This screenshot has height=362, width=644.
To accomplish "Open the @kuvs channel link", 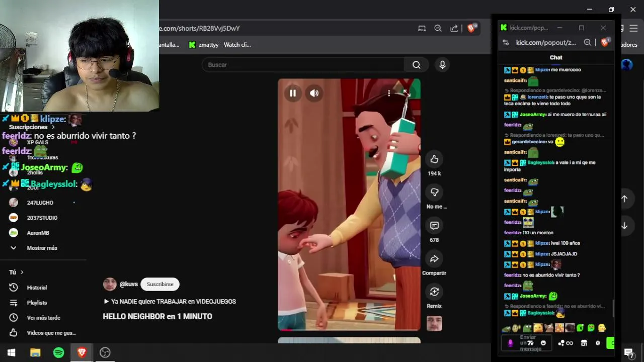I will [129, 284].
